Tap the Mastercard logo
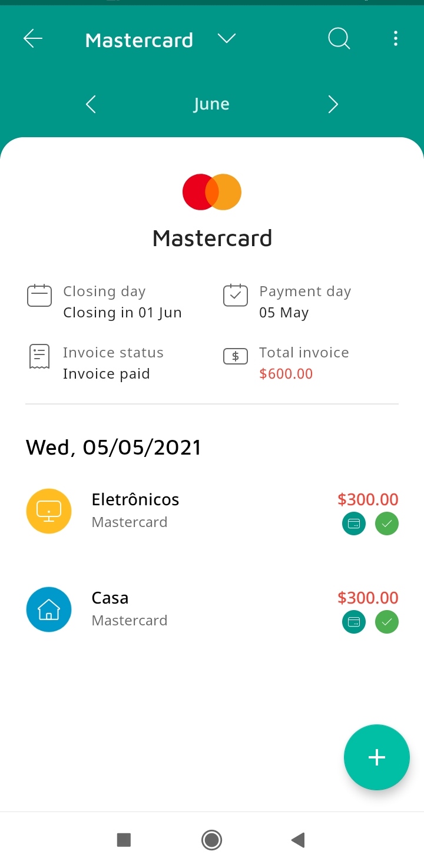424x868 pixels. click(212, 192)
